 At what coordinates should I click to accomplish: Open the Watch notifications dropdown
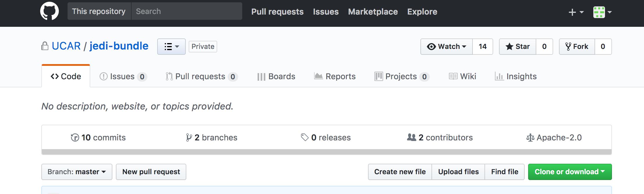tap(446, 47)
